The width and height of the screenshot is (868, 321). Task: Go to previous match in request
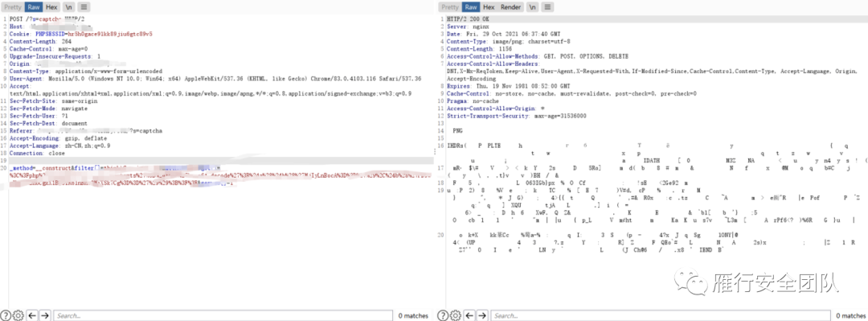tap(32, 315)
